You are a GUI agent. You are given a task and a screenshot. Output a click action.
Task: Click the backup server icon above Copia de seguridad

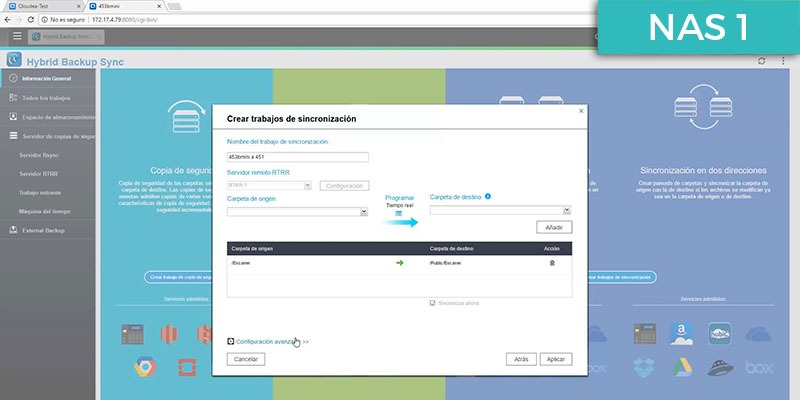[x=186, y=116]
